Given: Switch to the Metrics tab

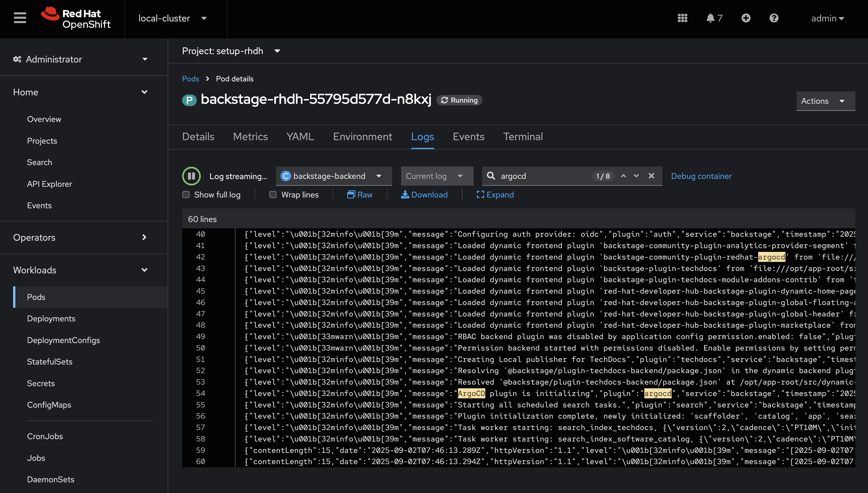Looking at the screenshot, I should pos(250,137).
